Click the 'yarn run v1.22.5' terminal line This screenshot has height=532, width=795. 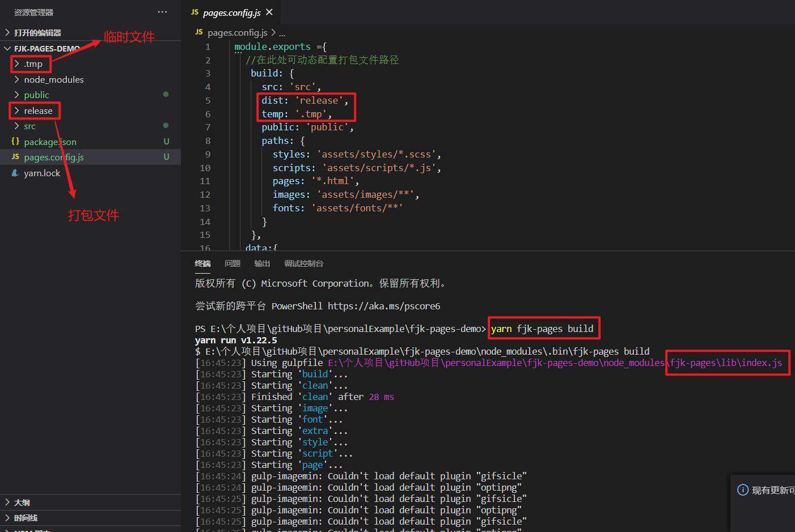coord(236,340)
